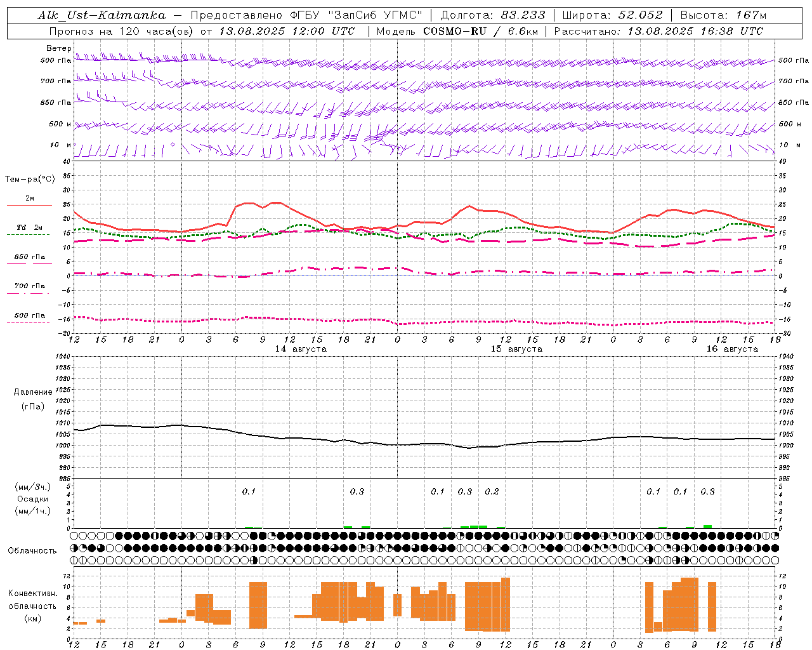Click the green dashed Td 2м legend sample
This screenshot has height=650, width=812.
tap(28, 234)
